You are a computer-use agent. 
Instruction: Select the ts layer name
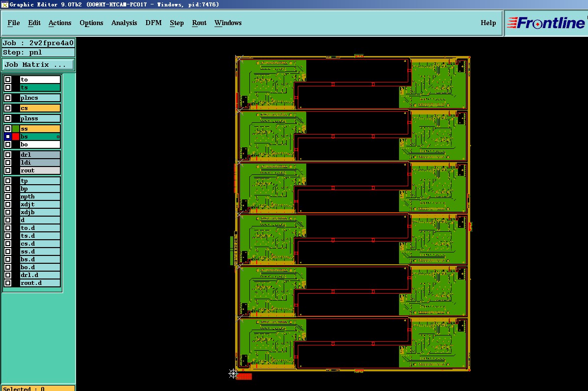tap(40, 87)
